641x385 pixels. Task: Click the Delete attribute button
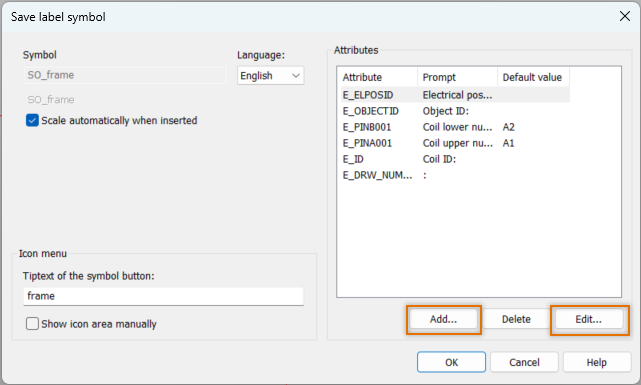click(x=516, y=319)
